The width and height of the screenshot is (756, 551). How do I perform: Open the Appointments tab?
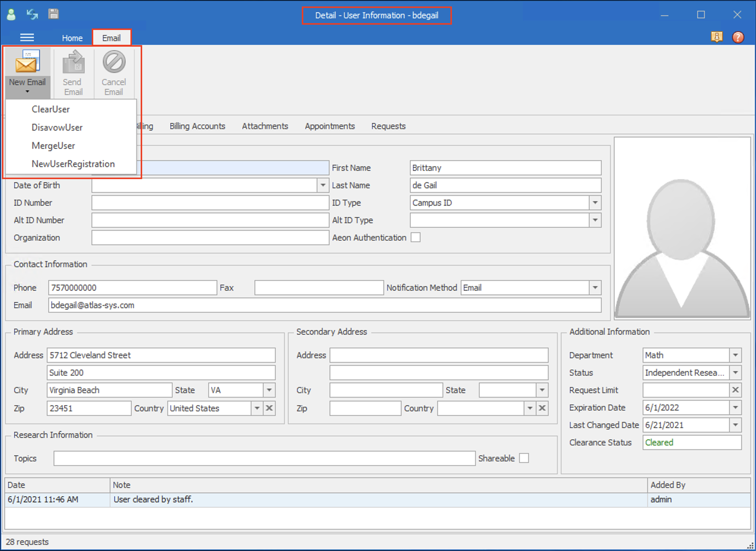point(329,126)
